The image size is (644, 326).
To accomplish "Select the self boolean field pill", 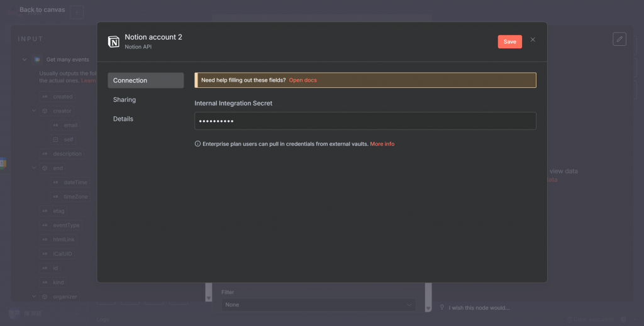I will 64,139.
